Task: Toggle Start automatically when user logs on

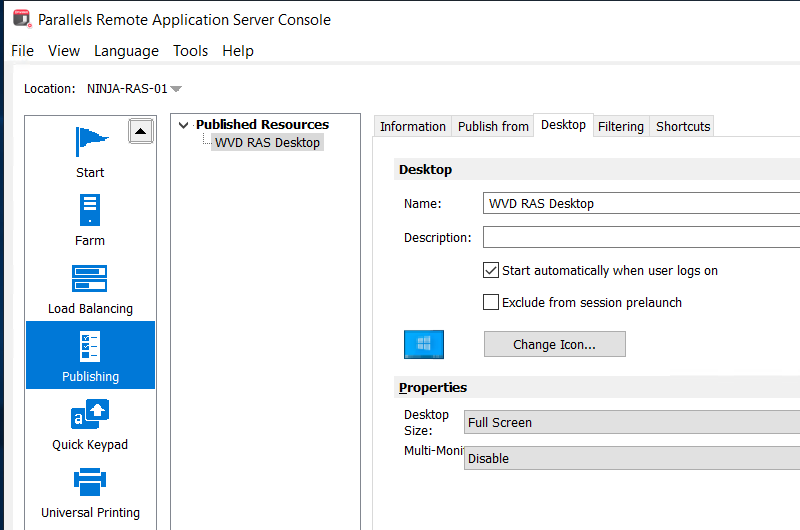Action: point(491,271)
